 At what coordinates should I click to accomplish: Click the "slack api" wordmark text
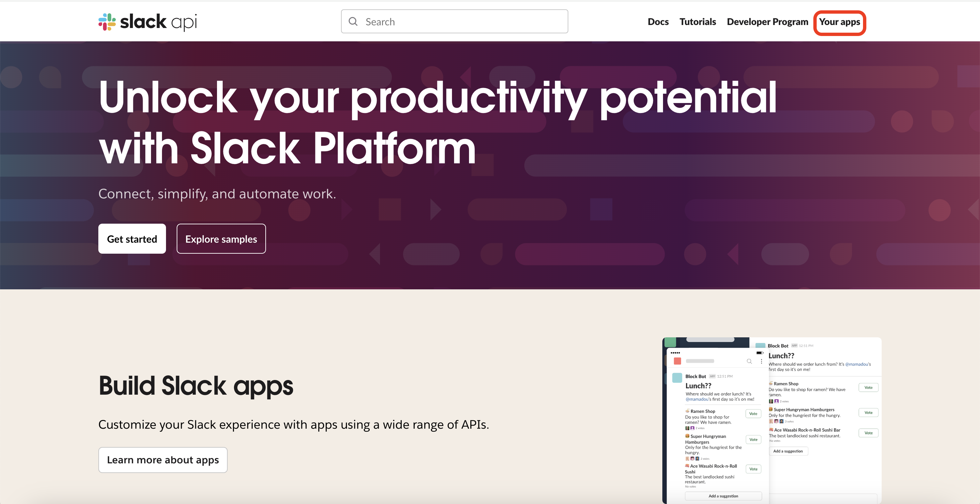pyautogui.click(x=158, y=22)
